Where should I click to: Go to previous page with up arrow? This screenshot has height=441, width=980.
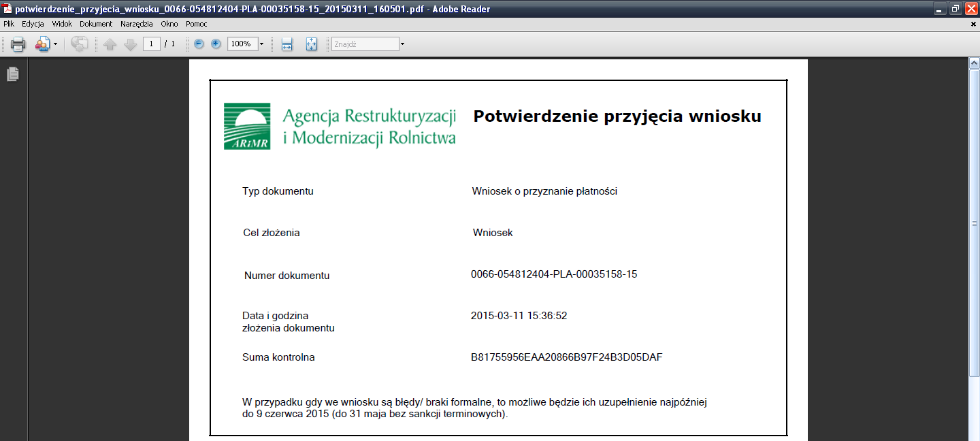[x=110, y=44]
